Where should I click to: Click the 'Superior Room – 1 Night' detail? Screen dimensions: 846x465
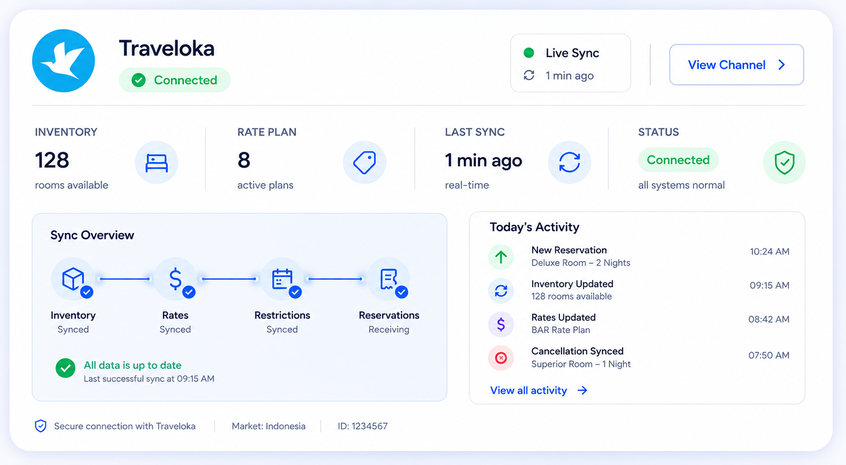tap(581, 364)
